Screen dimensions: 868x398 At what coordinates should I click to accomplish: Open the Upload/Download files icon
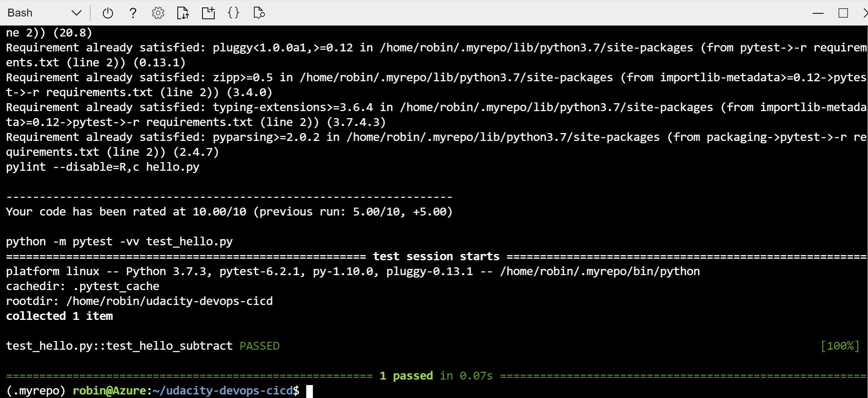coord(183,13)
